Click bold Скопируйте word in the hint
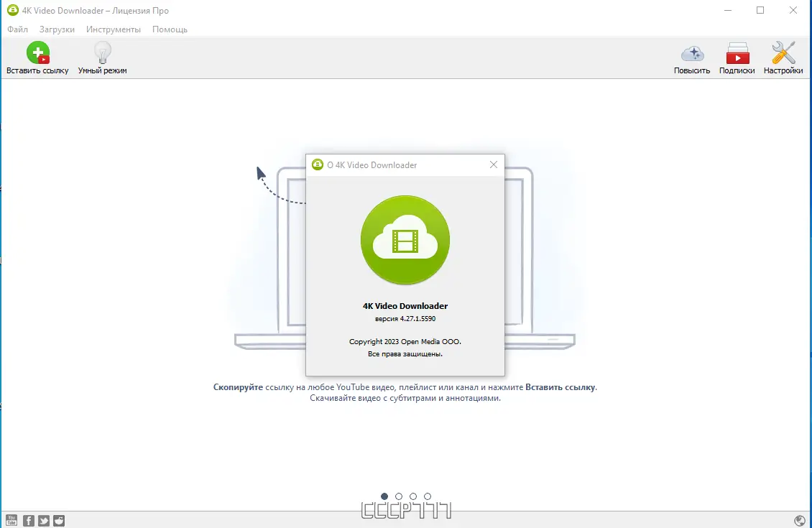The height and width of the screenshot is (528, 812). click(239, 387)
